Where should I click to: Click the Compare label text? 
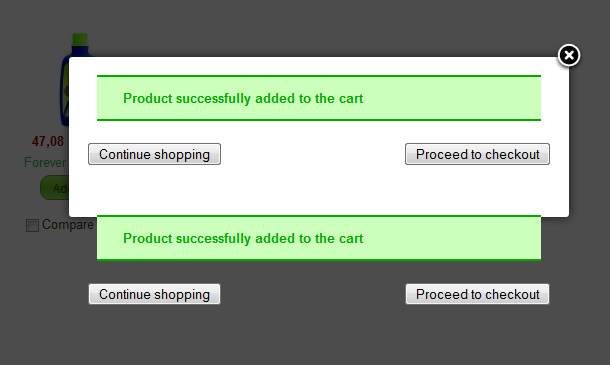click(68, 225)
